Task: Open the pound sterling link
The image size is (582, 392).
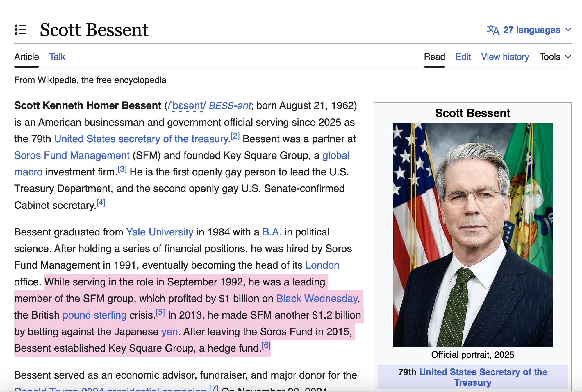Action: click(94, 315)
